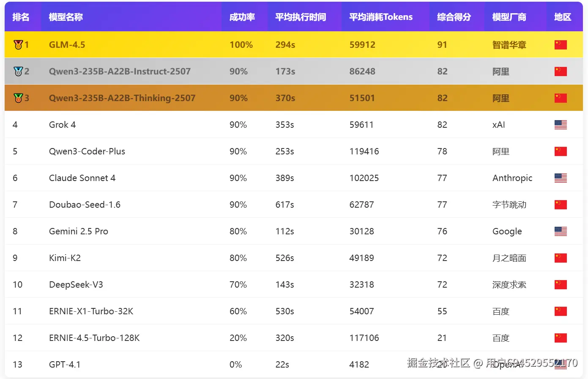Viewport: 588px width, 379px height.
Task: Click the 173s execution time cell
Action: click(285, 71)
